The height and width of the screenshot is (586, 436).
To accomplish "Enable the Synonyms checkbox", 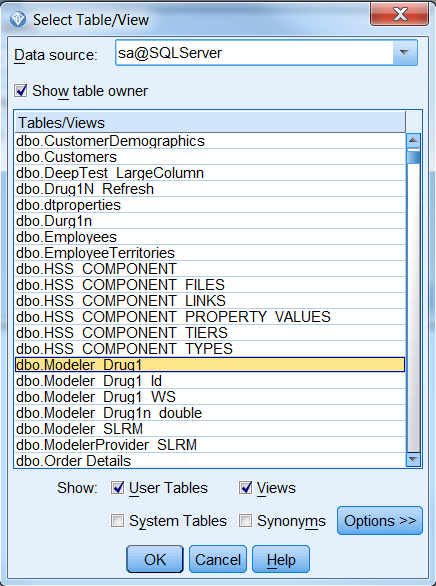I will (245, 521).
